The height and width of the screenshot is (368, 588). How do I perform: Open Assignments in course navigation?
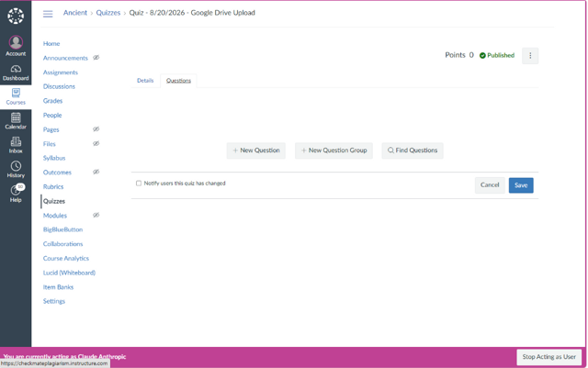[61, 72]
